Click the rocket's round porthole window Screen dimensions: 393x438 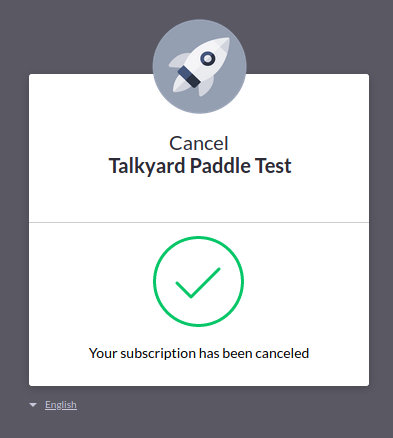click(207, 59)
